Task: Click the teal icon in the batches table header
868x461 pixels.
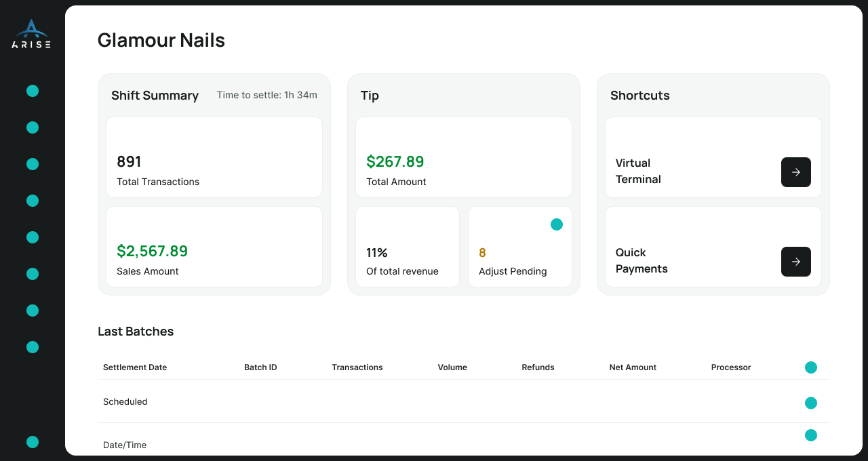Action: coord(811,367)
